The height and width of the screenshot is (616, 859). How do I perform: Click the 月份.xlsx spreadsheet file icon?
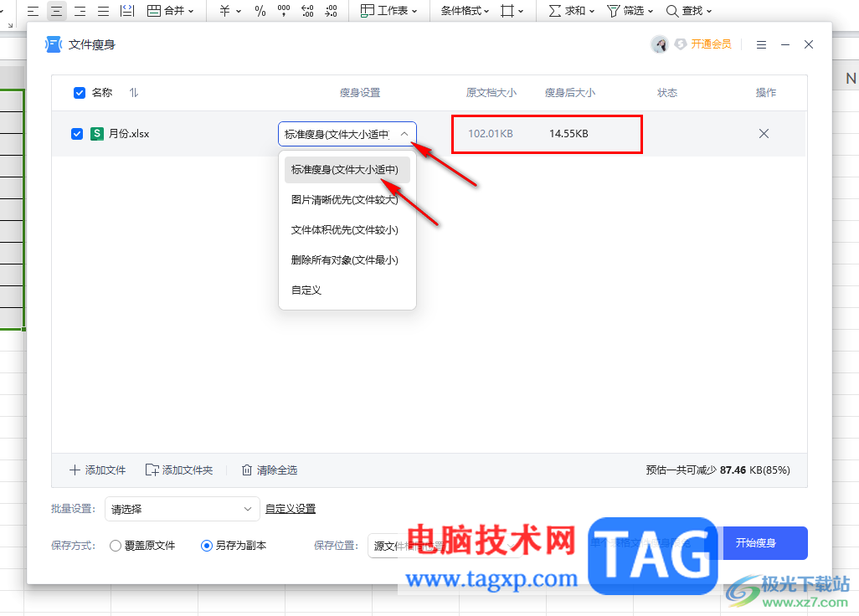(97, 134)
